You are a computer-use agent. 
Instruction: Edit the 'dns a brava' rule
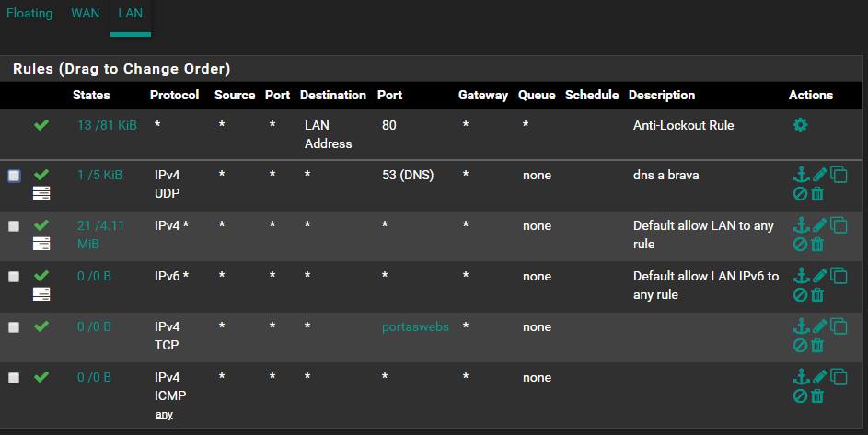click(819, 174)
